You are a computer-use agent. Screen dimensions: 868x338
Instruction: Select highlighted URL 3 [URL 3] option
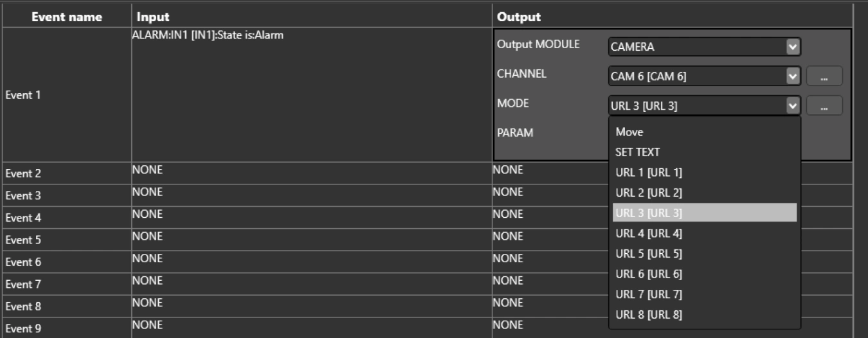[x=649, y=213]
